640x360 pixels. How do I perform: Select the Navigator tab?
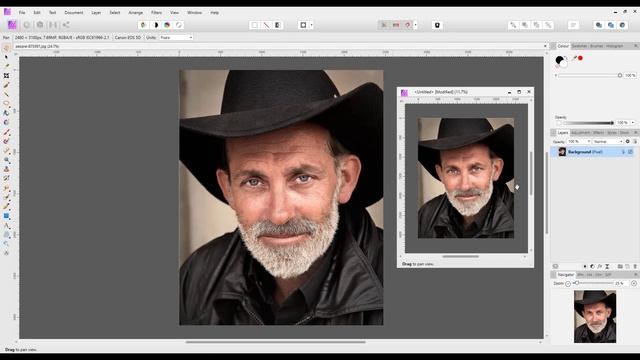click(566, 275)
